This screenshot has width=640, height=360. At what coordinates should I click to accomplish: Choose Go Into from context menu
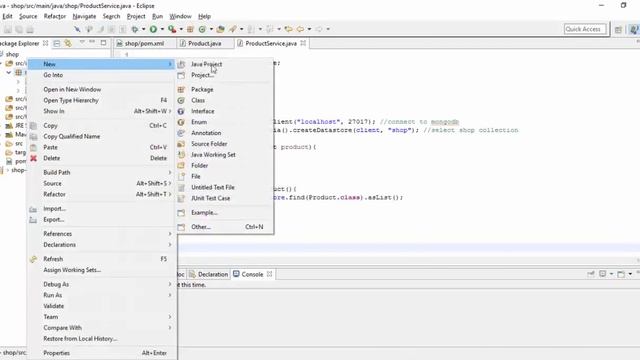point(102,75)
